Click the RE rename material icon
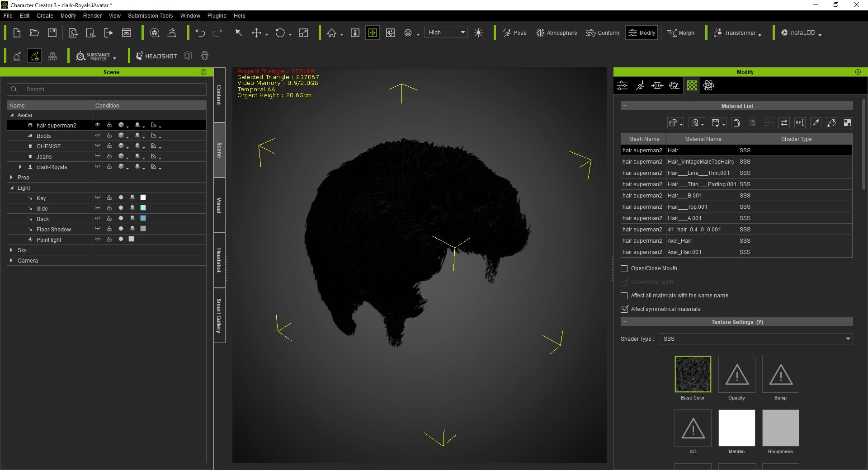 pyautogui.click(x=800, y=122)
